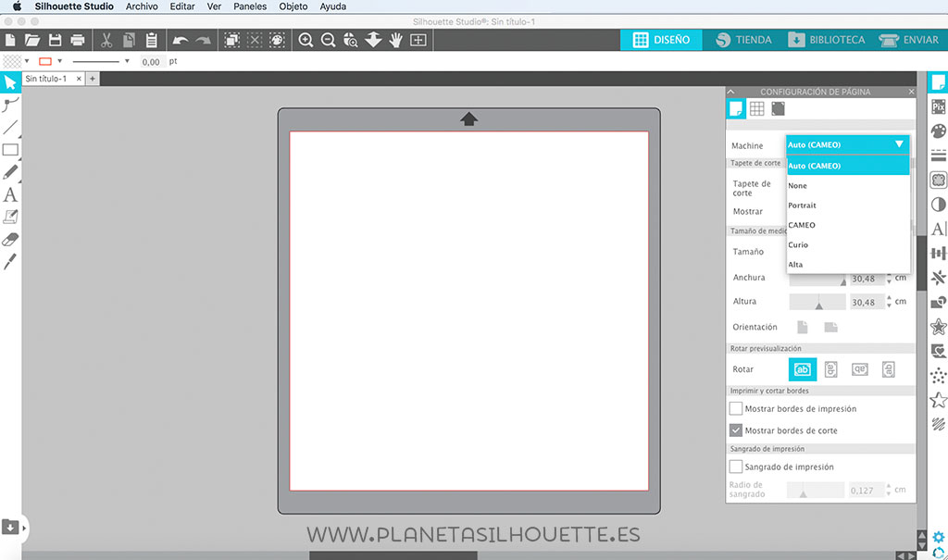Zoom out using the magnifier minus icon
948x560 pixels.
tap(329, 40)
